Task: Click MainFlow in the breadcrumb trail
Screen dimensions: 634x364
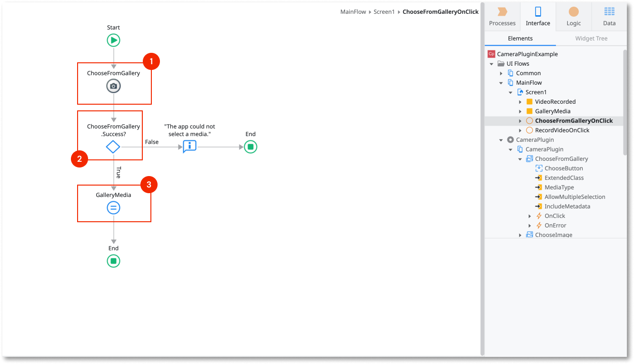Action: [353, 11]
